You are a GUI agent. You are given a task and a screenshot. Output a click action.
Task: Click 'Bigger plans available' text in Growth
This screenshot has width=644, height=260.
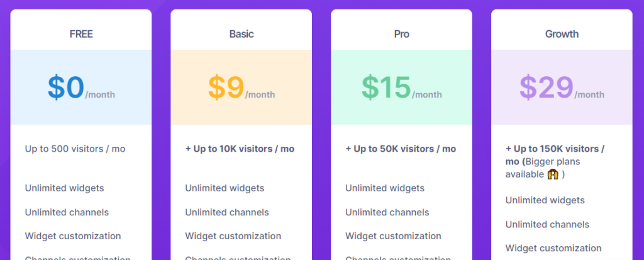click(x=543, y=168)
